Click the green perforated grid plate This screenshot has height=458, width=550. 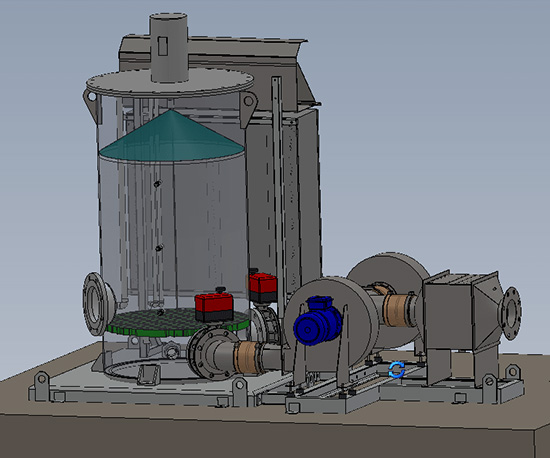click(177, 323)
